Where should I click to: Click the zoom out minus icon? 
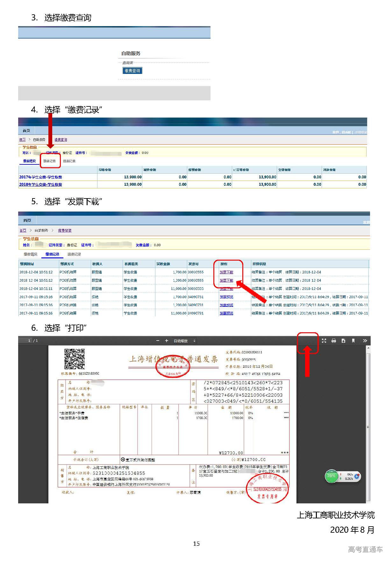(x=158, y=341)
